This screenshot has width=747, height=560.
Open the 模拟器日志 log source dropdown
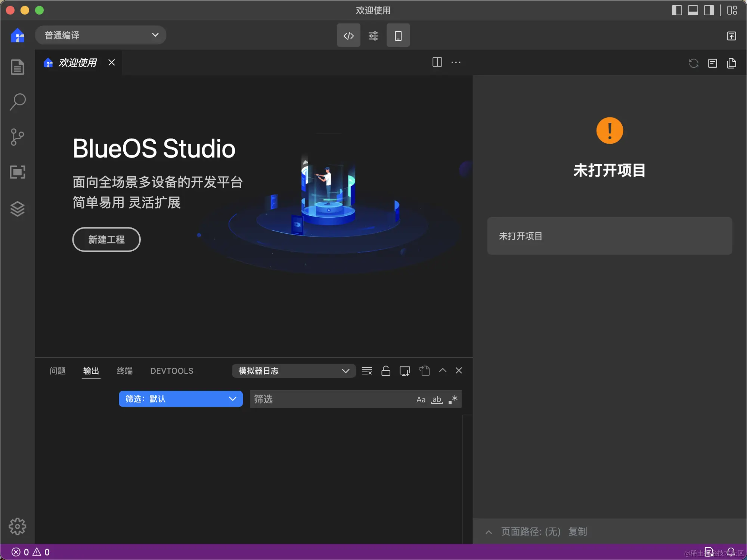tap(294, 371)
